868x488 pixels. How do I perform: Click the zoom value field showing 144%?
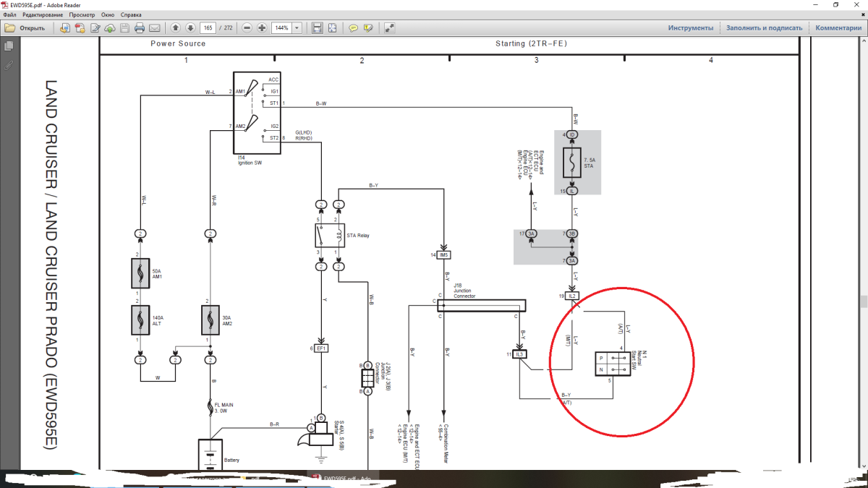tap(282, 27)
